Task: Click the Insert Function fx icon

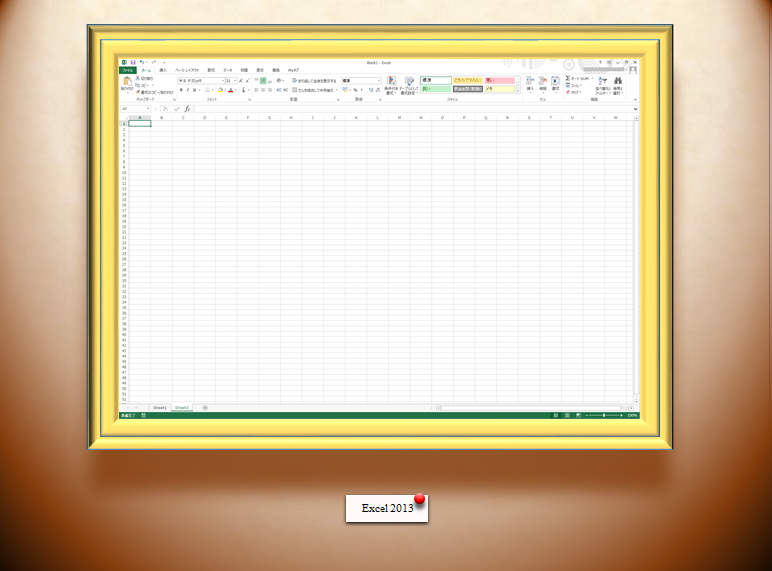Action: [187, 109]
